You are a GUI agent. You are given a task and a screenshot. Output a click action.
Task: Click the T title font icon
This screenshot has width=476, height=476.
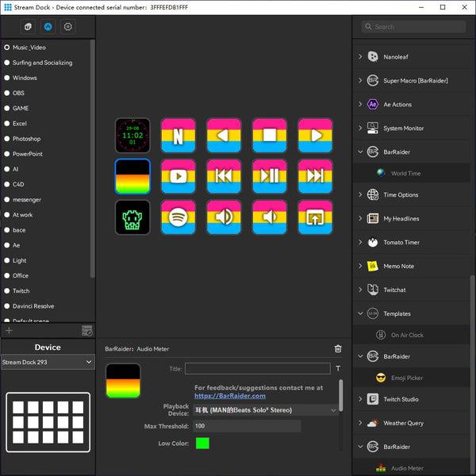pos(338,369)
